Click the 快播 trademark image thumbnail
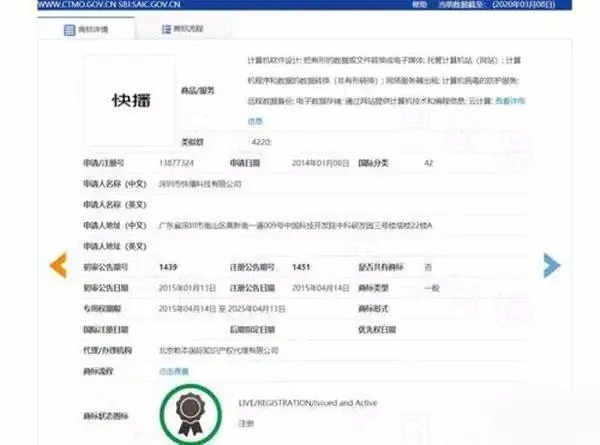 coord(130,100)
